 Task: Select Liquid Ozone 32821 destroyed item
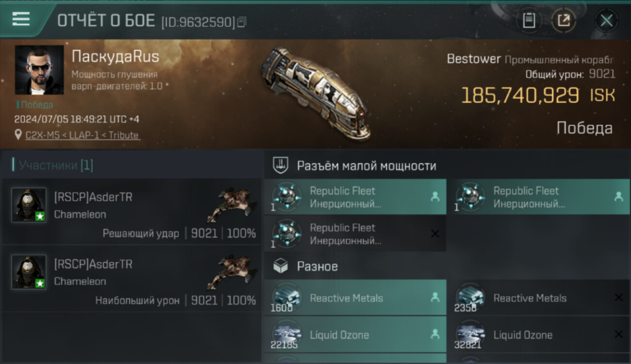[x=539, y=334]
